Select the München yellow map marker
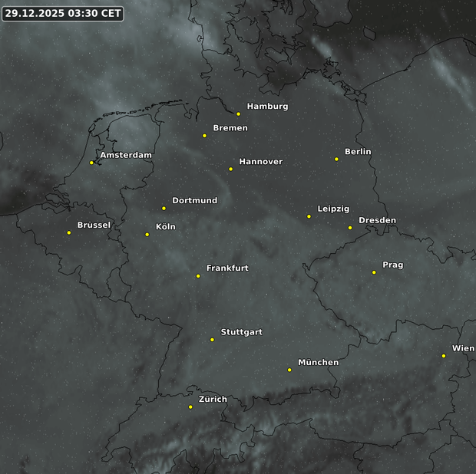 click(x=289, y=370)
